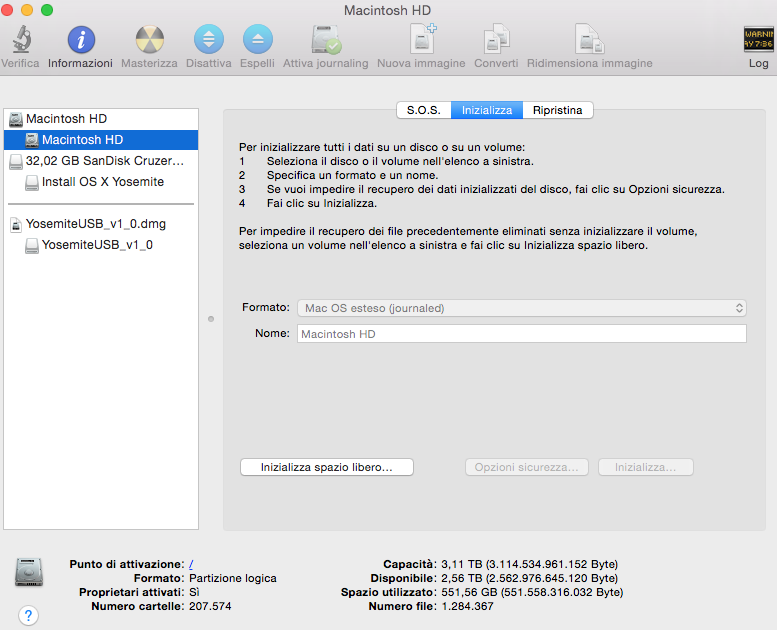Viewport: 777px width, 630px height.
Task: Switch to the S.O.S. tab
Action: pyautogui.click(x=424, y=110)
